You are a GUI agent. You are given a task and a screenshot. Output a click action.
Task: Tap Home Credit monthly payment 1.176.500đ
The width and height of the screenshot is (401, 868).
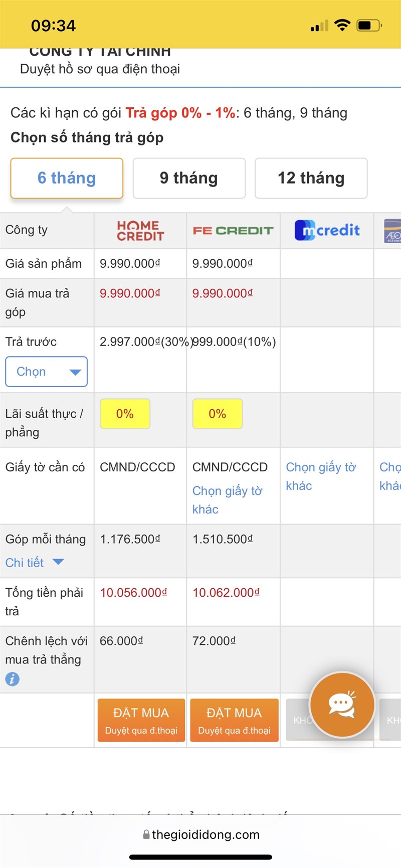click(130, 539)
